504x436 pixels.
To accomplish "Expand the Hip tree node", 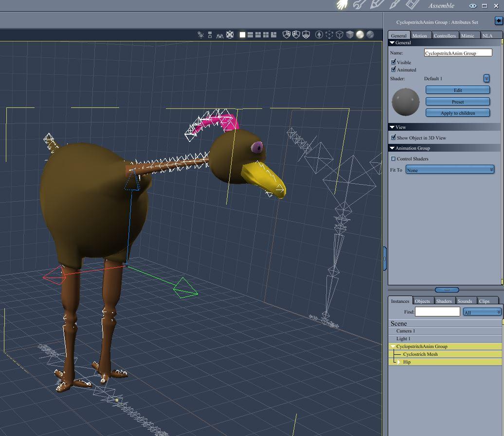I will tap(398, 362).
